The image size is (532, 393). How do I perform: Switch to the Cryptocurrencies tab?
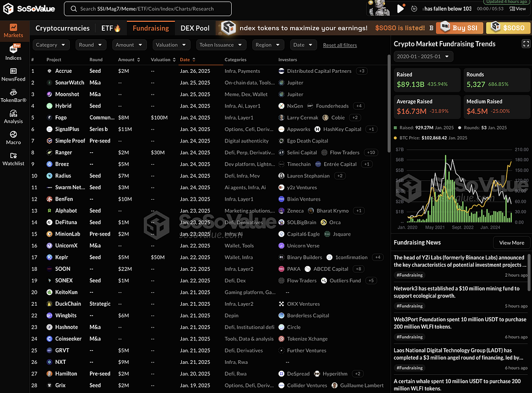tap(62, 28)
